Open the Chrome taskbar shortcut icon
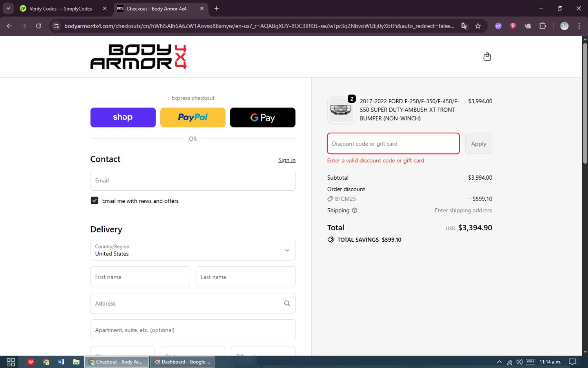 [x=46, y=362]
